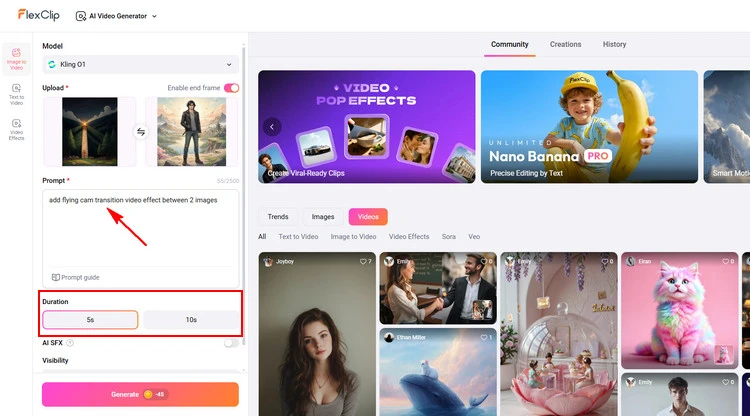Viewport: 750px width, 416px height.
Task: Select the 10s duration option
Action: 191,320
